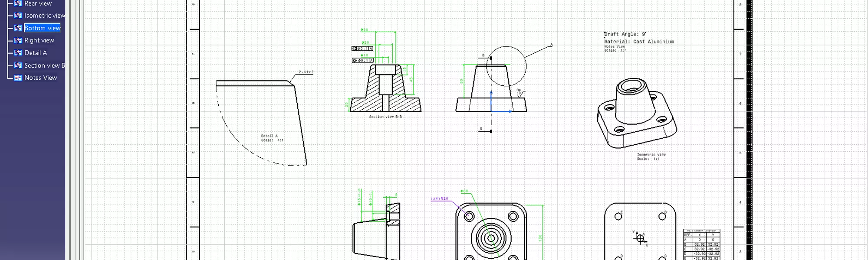Viewport: 868px width, 260px height.
Task: Click the Right view node icon
Action: click(x=18, y=40)
